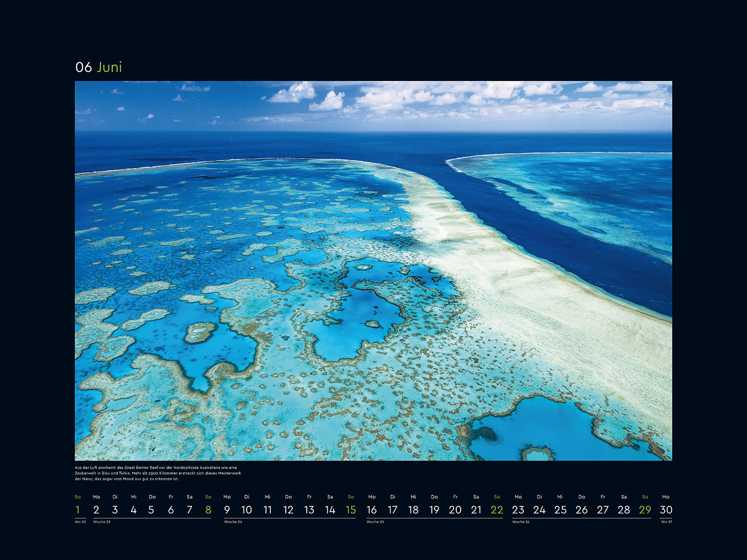747x560 pixels.
Task: Select Sunday June 1 in green
Action: [78, 510]
